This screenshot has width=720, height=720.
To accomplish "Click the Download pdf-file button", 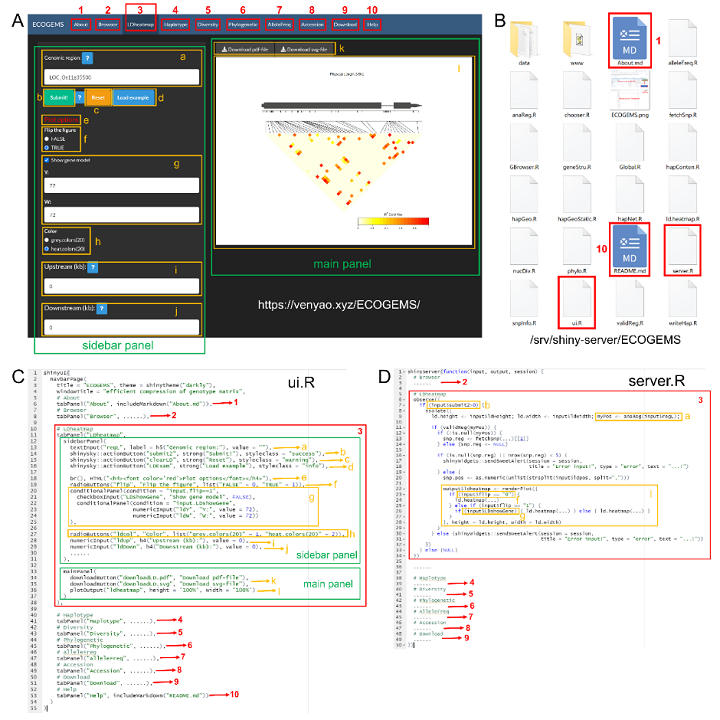I will coord(245,48).
